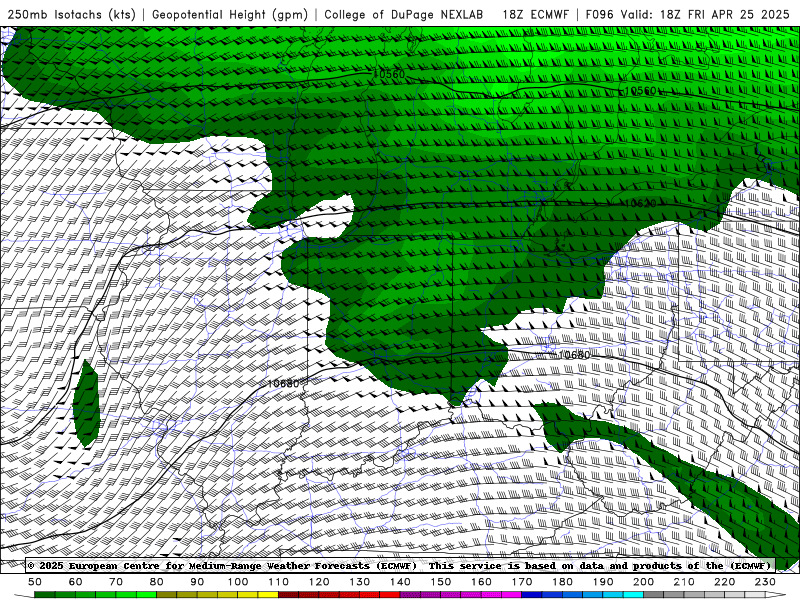This screenshot has width=800, height=600.
Task: Click the 180 knot scale label
Action: (562, 582)
